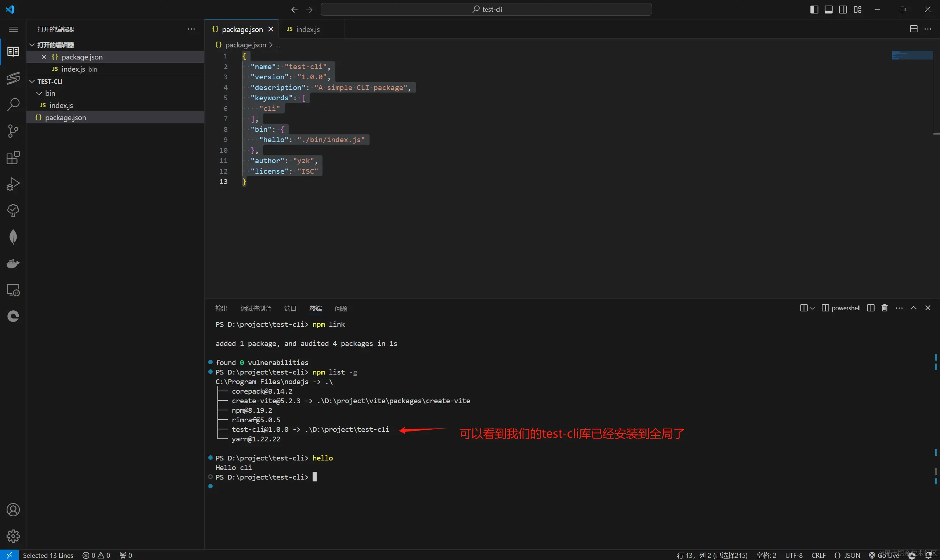Kill the active terminal with trash icon
This screenshot has width=940, height=560.
click(x=884, y=308)
